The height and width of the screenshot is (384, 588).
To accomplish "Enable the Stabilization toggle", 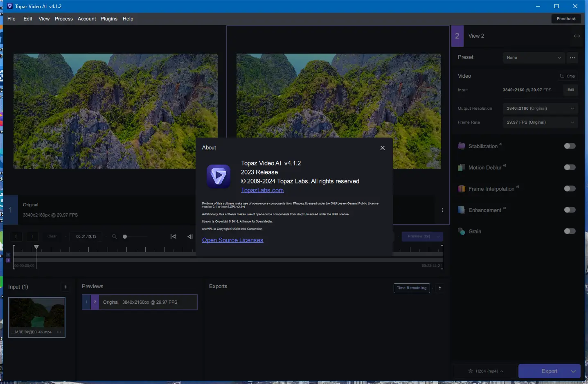I will 570,146.
